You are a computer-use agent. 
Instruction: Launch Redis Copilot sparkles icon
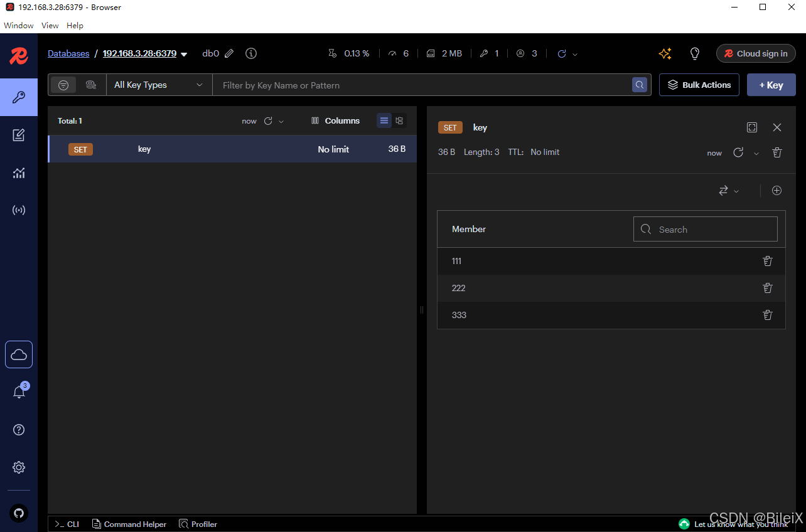point(665,53)
